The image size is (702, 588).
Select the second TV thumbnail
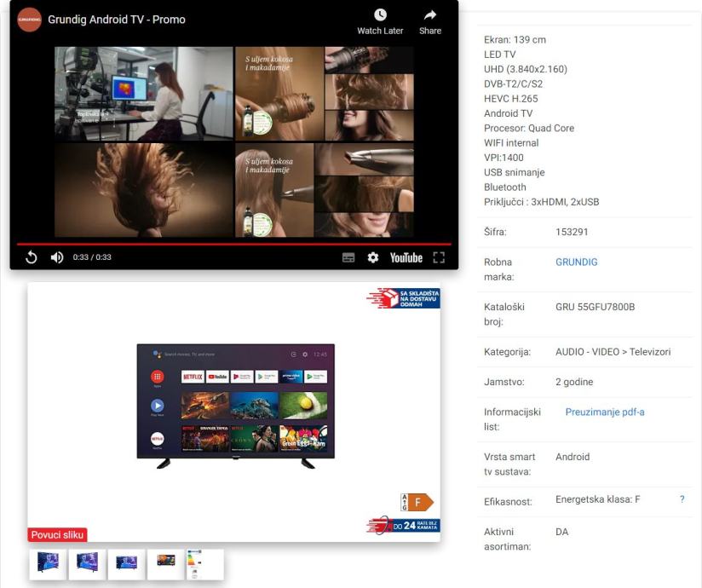[87, 564]
